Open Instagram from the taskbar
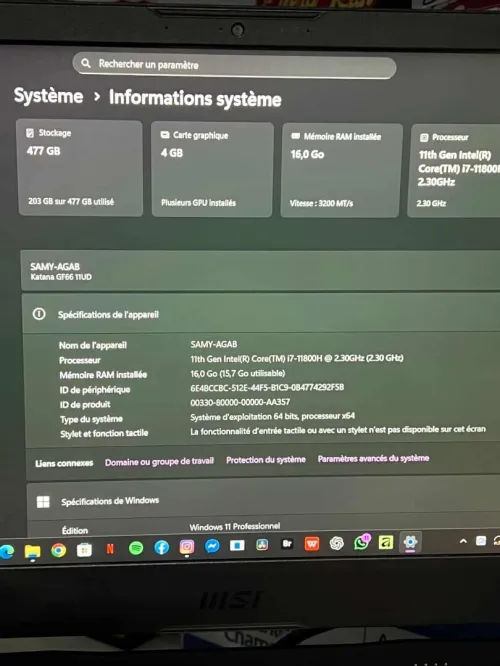The image size is (500, 666). pyautogui.click(x=186, y=547)
